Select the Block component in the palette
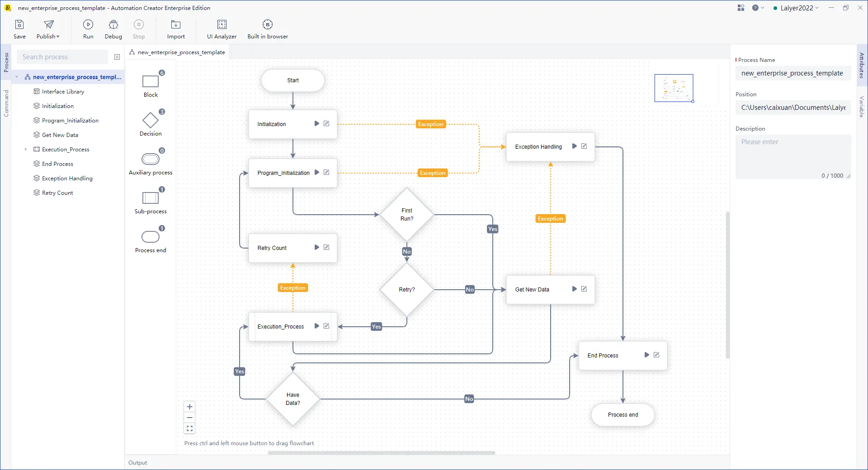The height and width of the screenshot is (470, 868). pyautogui.click(x=151, y=85)
